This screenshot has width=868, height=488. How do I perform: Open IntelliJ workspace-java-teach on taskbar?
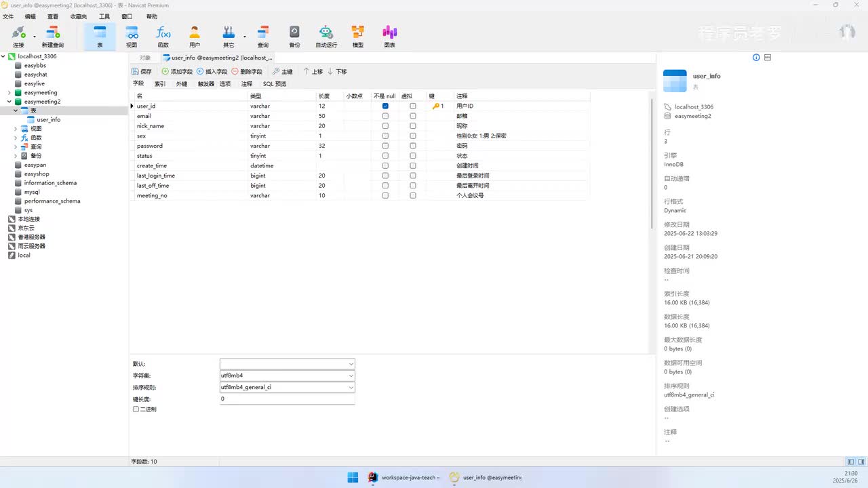click(404, 477)
